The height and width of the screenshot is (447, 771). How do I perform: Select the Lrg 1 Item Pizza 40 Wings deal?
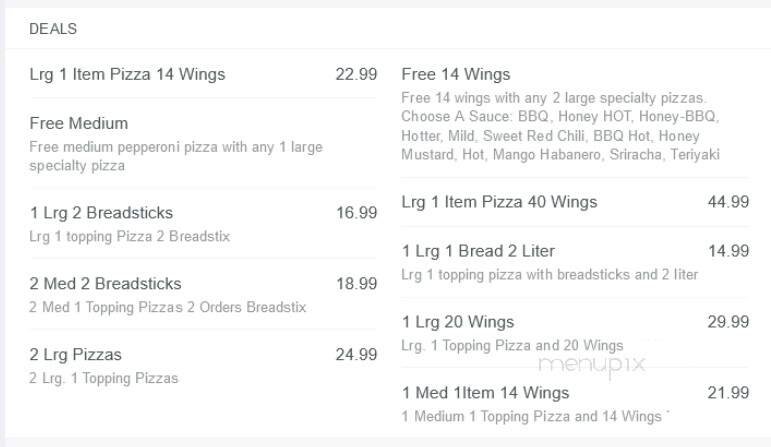coord(499,202)
